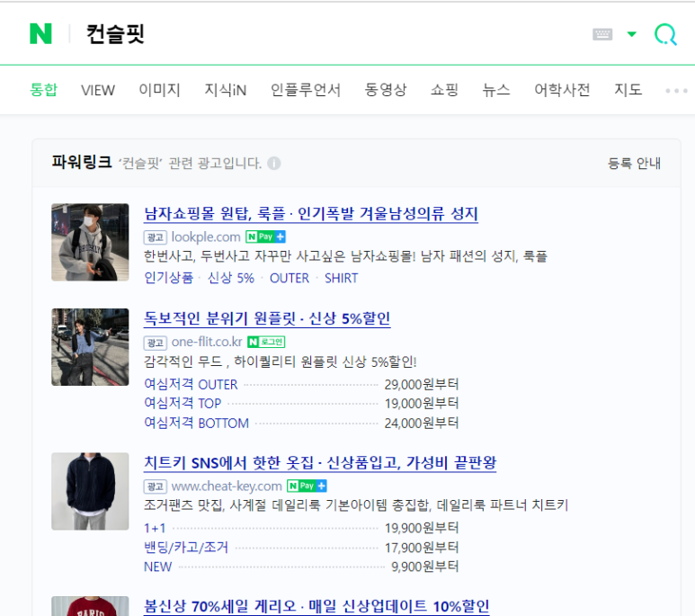The height and width of the screenshot is (616, 695).
Task: Click the N Pay badge beside lookple.com
Action: pyautogui.click(x=265, y=237)
